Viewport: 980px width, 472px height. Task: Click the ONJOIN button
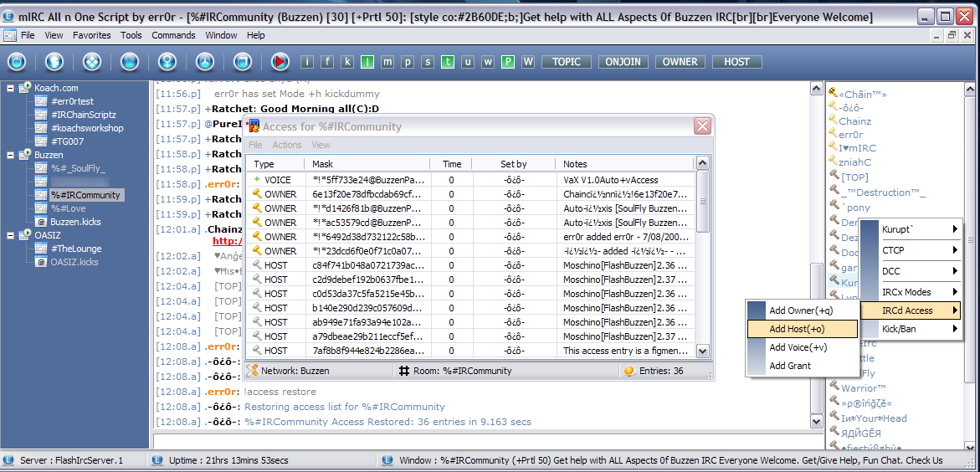623,62
